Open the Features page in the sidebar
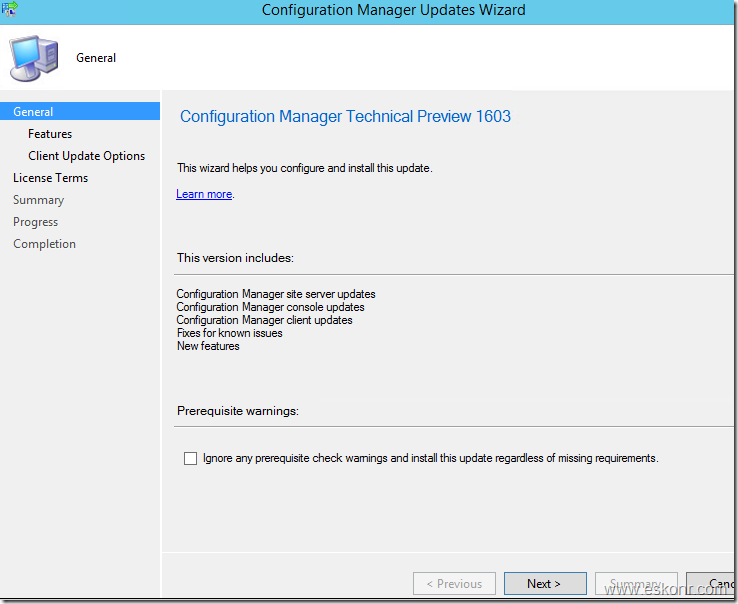Image resolution: width=738 pixels, height=604 pixels. (x=50, y=134)
